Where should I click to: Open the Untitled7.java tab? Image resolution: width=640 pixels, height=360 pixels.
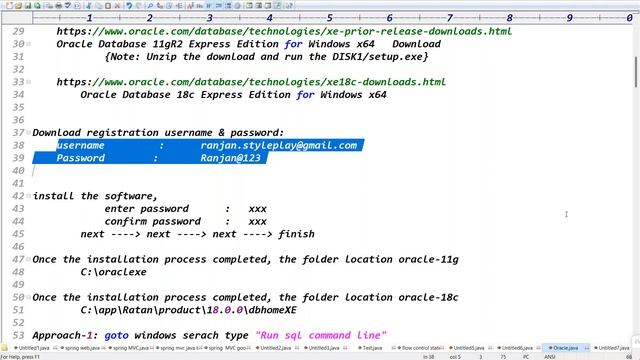tap(613, 348)
